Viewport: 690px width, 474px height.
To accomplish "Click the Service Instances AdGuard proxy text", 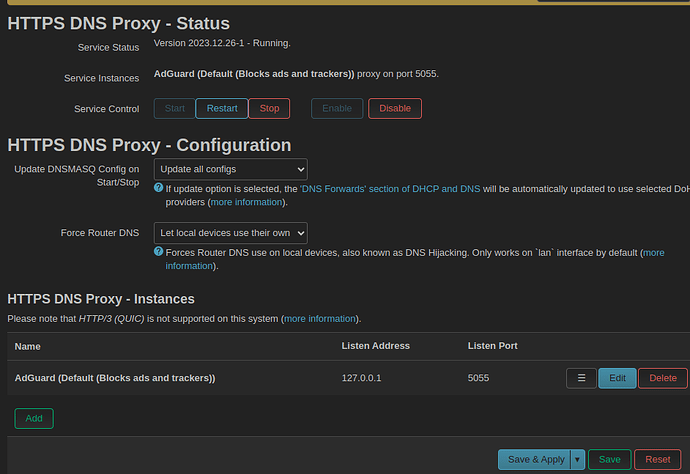I will tap(296, 74).
